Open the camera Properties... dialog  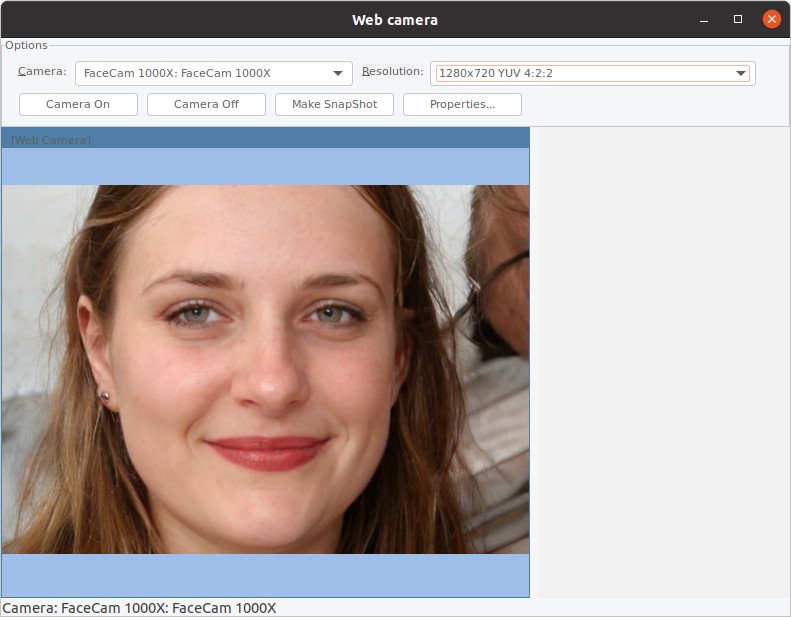point(462,104)
